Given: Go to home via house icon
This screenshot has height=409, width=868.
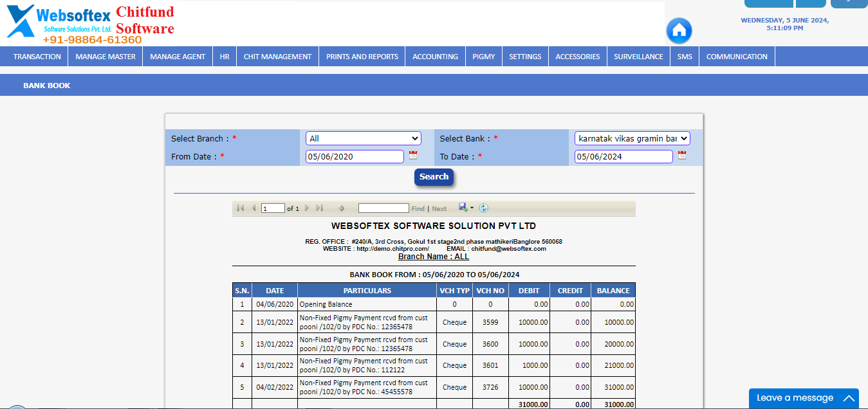Looking at the screenshot, I should point(679,30).
